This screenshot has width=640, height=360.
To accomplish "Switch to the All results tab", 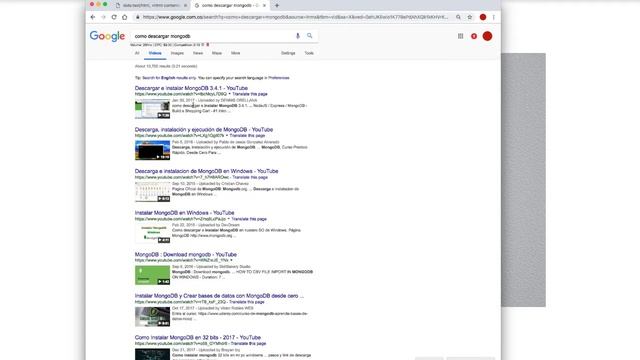I will [x=137, y=53].
